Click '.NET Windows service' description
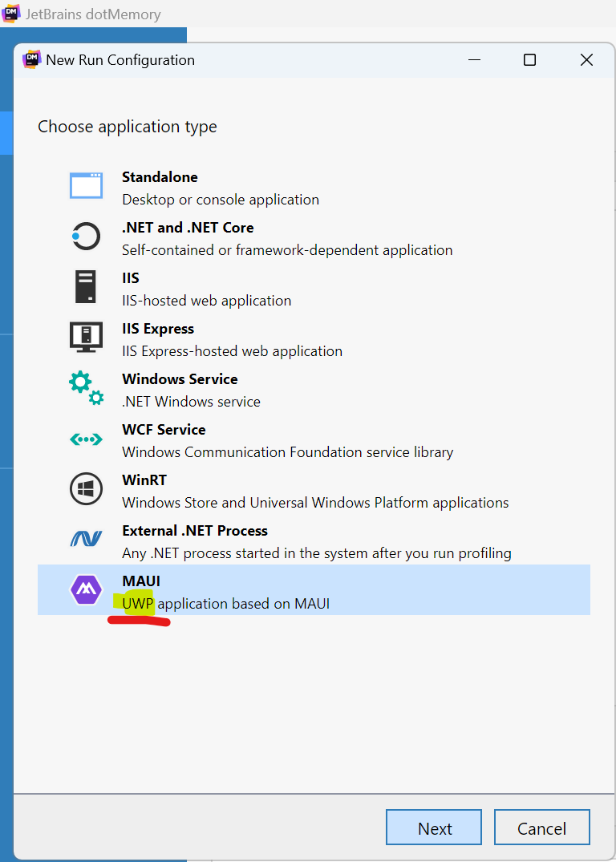616x862 pixels. coord(192,402)
